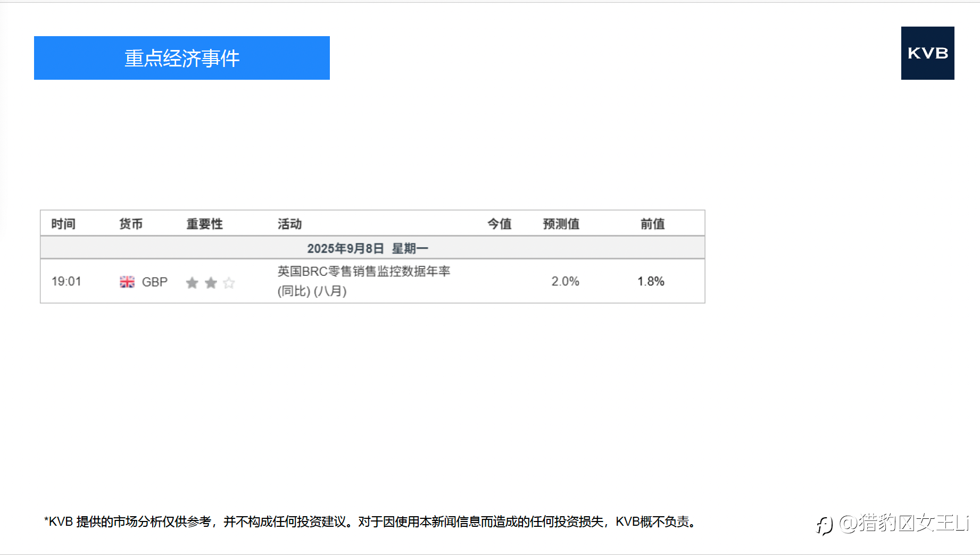Click the 今值 column header

499,224
